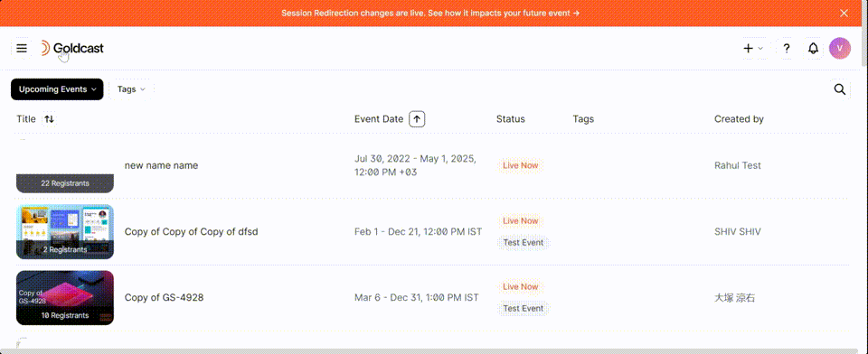Sort events by Title arrows icon
Image resolution: width=868 pixels, height=354 pixels.
pyautogui.click(x=49, y=119)
